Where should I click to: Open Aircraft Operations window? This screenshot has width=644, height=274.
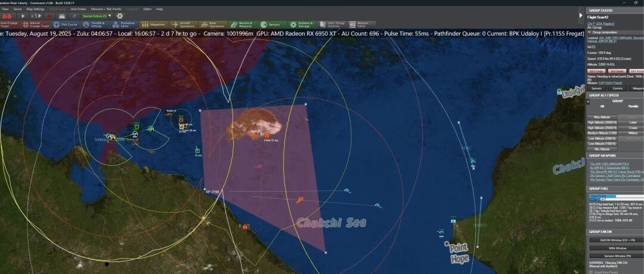pos(184,24)
